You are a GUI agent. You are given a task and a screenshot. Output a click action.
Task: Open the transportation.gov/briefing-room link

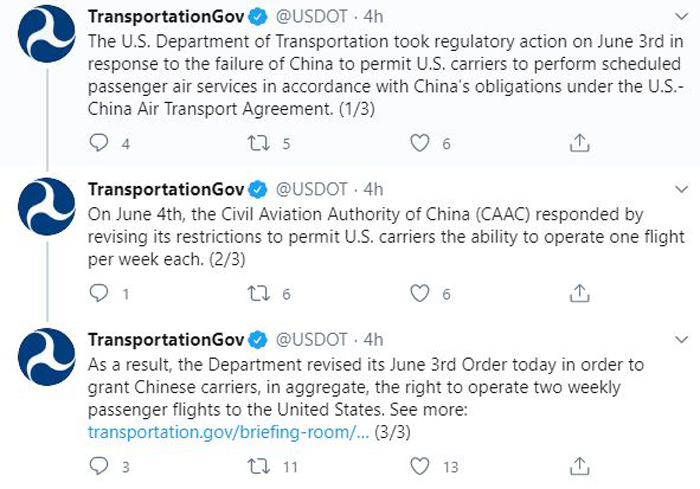click(228, 432)
